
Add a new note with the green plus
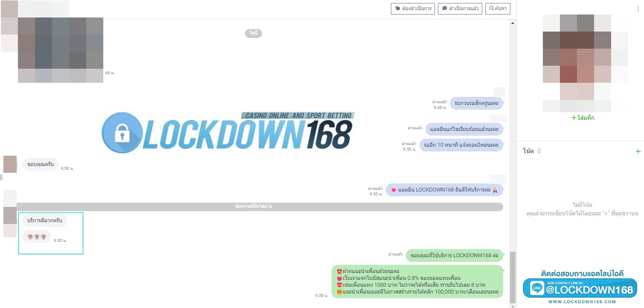(x=638, y=151)
